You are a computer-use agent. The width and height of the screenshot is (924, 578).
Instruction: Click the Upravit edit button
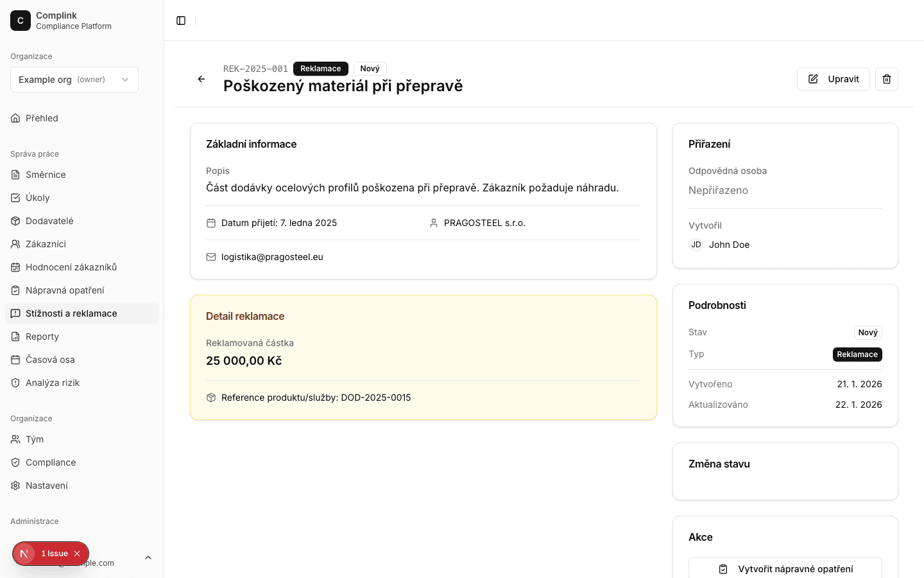point(833,79)
